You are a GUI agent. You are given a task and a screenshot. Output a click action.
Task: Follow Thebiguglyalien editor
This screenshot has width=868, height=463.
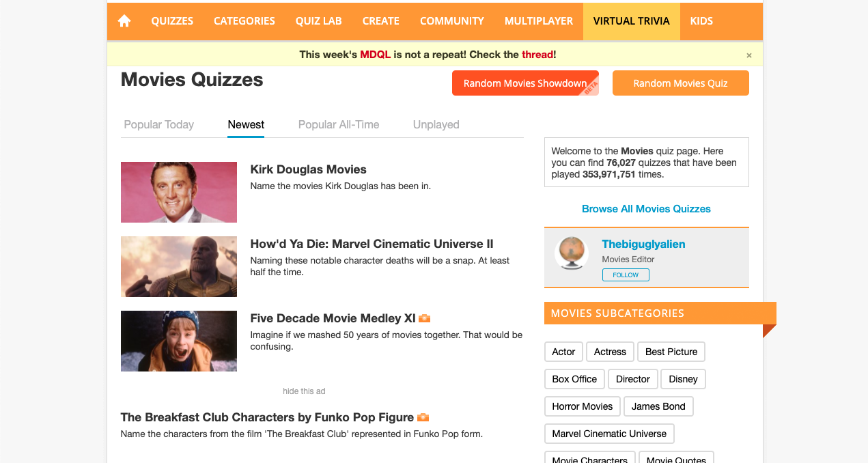(626, 275)
